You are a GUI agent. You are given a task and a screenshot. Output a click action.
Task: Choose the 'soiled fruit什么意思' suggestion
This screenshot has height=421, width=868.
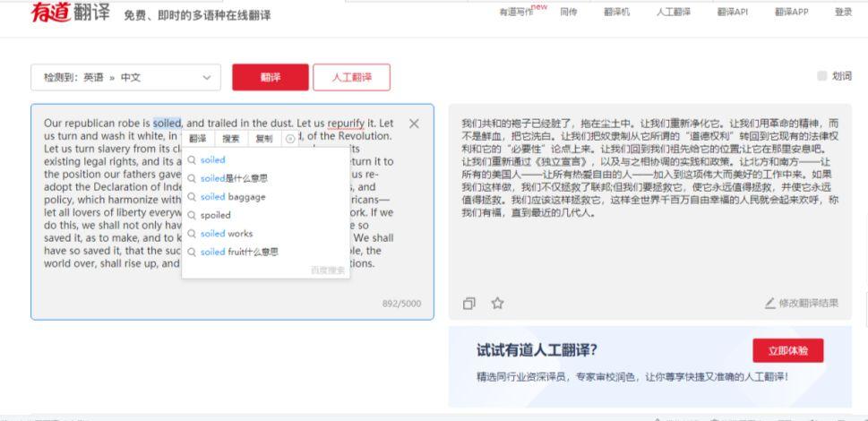pyautogui.click(x=266, y=252)
